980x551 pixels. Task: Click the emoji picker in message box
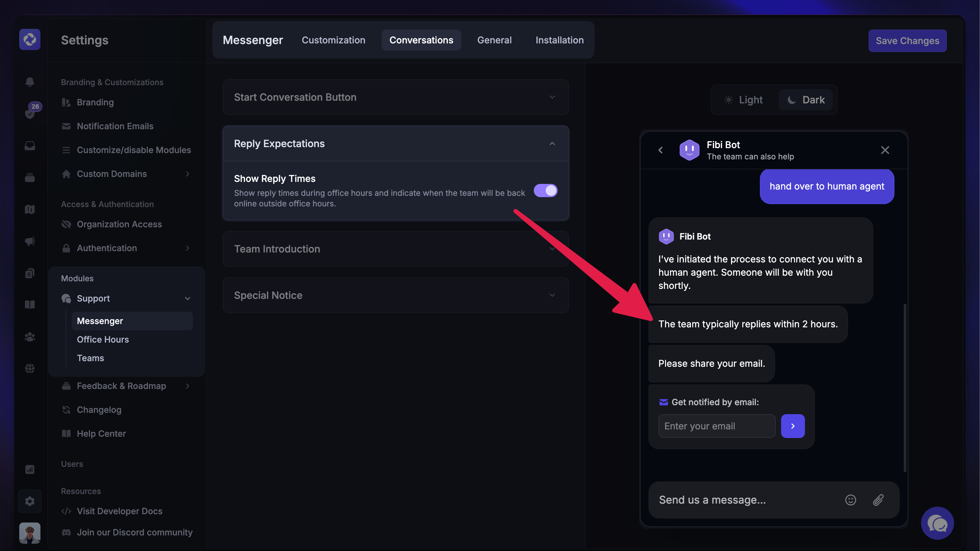click(x=850, y=500)
